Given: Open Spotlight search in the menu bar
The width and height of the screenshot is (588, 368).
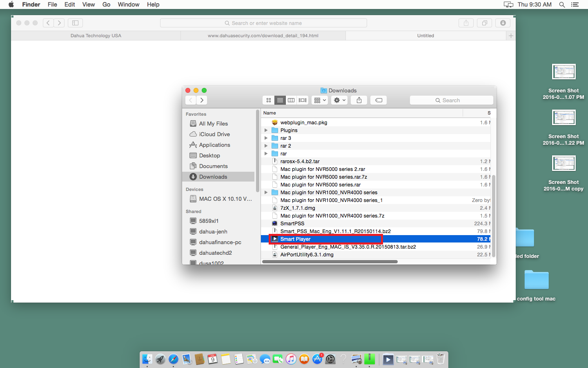Looking at the screenshot, I should (x=562, y=4).
